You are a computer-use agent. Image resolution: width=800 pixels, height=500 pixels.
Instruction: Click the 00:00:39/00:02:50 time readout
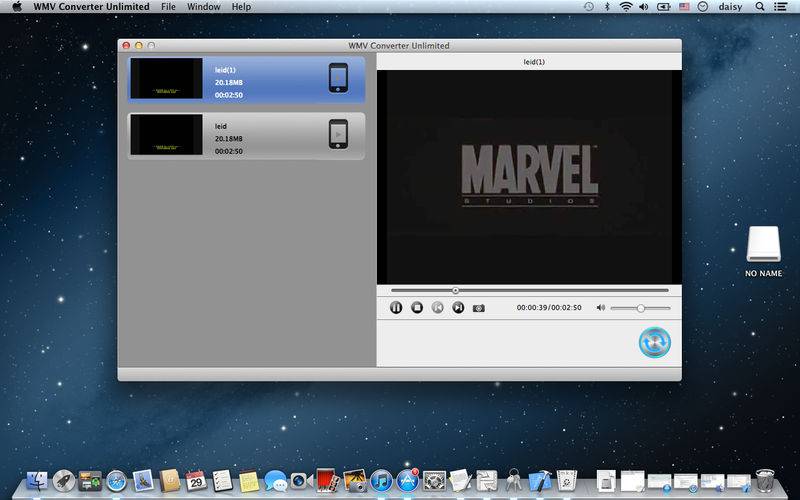[549, 308]
